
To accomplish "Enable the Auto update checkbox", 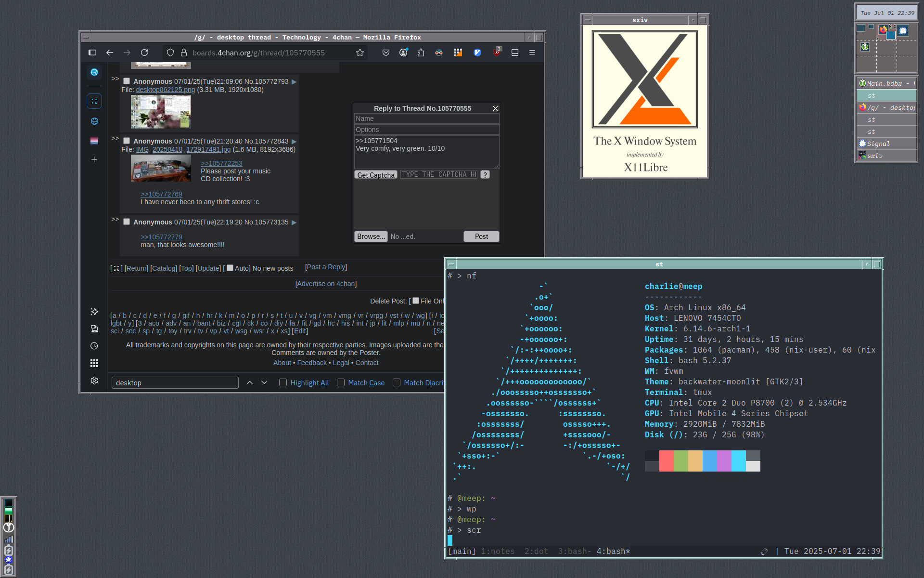I will pyautogui.click(x=230, y=268).
